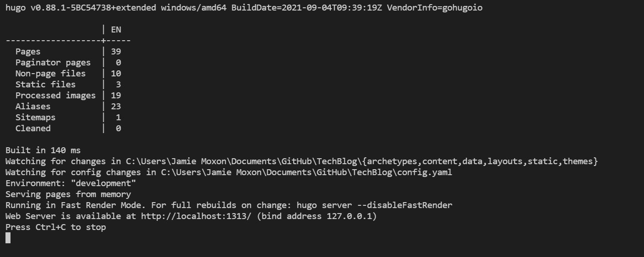Click the "Built in 140 ms" line
This screenshot has width=644, height=257.
43,150
